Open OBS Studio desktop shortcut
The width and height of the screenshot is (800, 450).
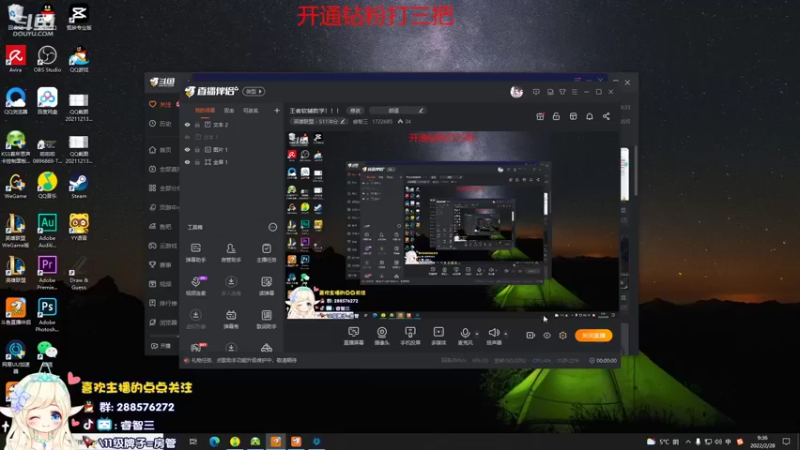coord(47,59)
